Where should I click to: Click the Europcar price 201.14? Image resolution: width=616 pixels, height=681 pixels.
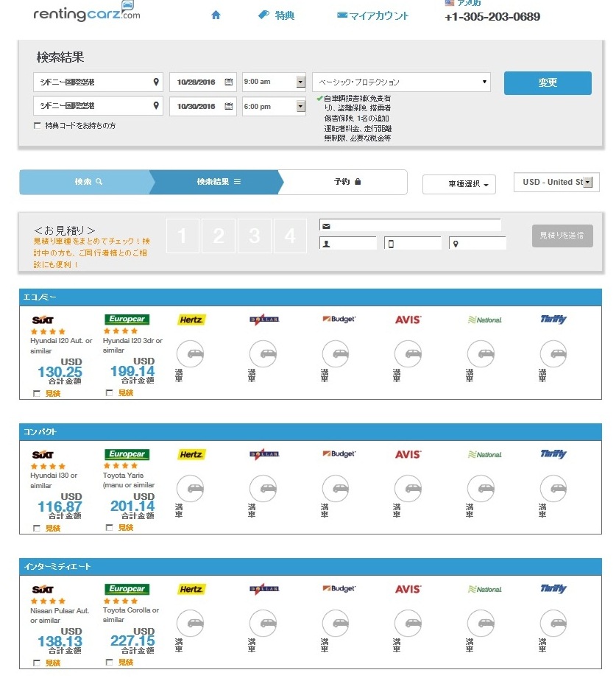[132, 506]
